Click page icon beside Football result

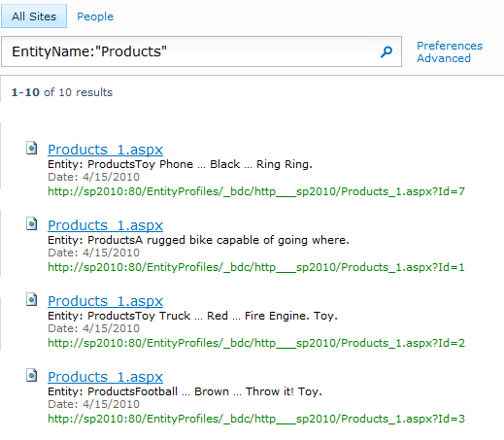(32, 375)
